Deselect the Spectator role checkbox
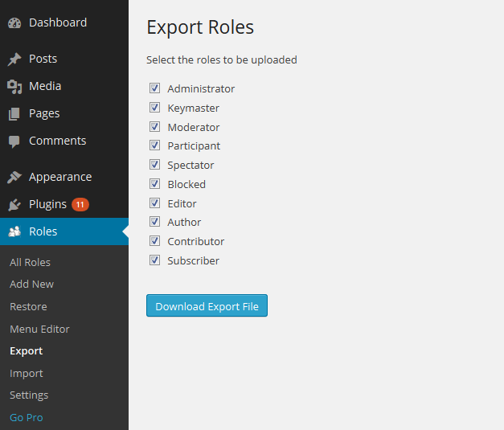This screenshot has height=430, width=504. (154, 165)
